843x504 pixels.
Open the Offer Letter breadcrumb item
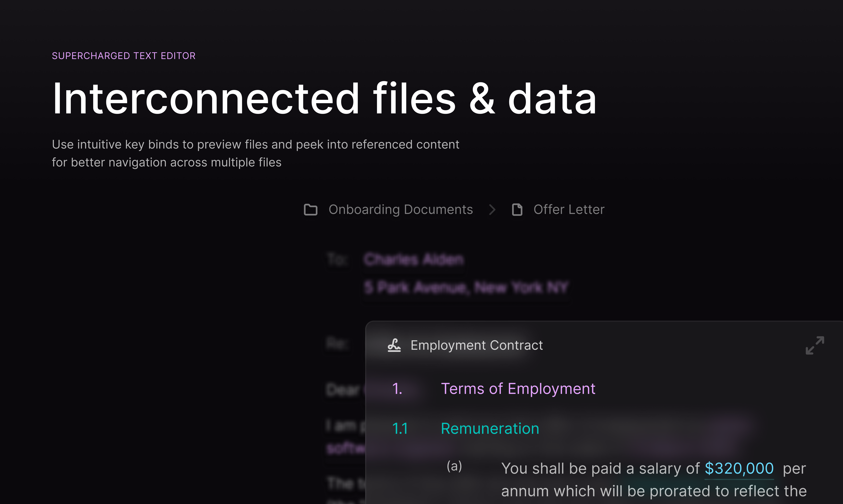point(569,210)
